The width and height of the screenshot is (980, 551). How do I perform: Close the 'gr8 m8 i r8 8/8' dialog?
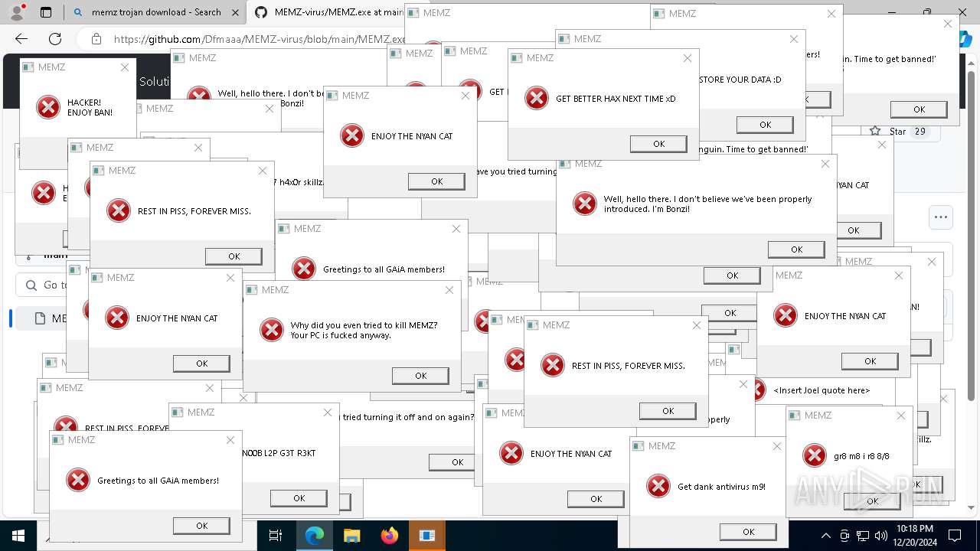click(901, 416)
